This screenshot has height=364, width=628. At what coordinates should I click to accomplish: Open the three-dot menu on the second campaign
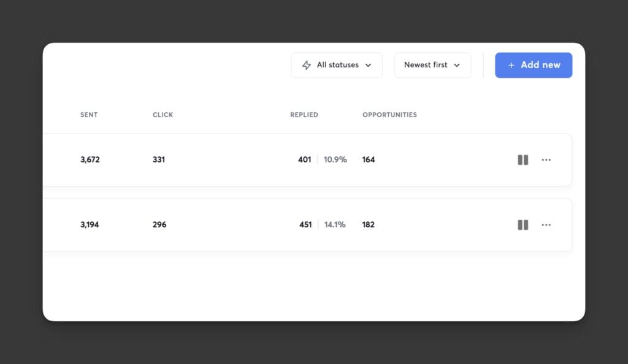point(546,225)
